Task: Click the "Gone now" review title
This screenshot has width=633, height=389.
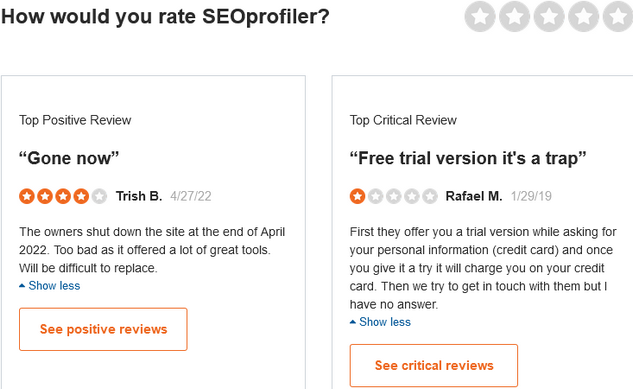Action: click(69, 158)
